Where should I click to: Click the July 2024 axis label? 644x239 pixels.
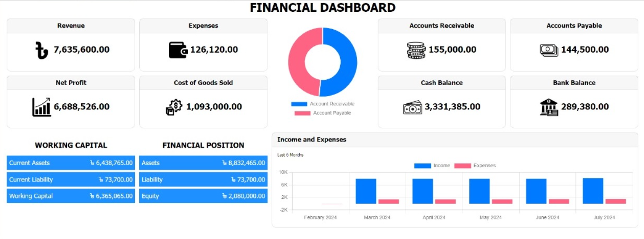(604, 217)
